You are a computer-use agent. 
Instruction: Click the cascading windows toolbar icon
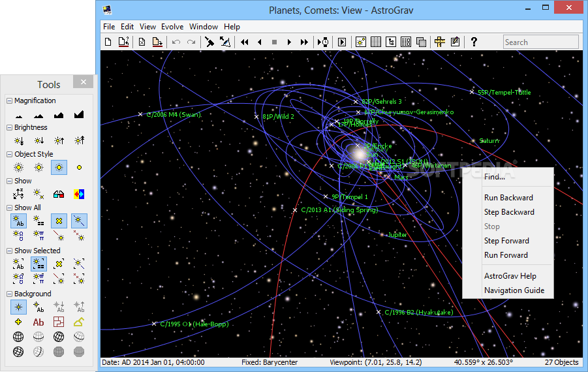point(421,42)
